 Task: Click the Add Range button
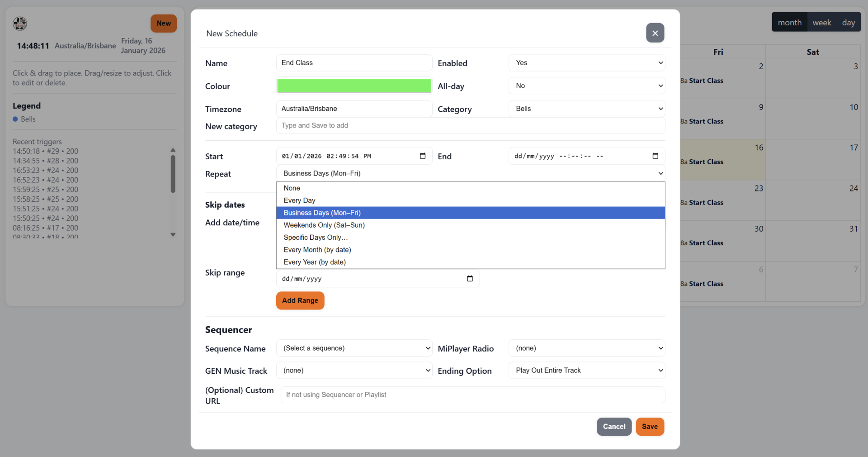pyautogui.click(x=300, y=300)
